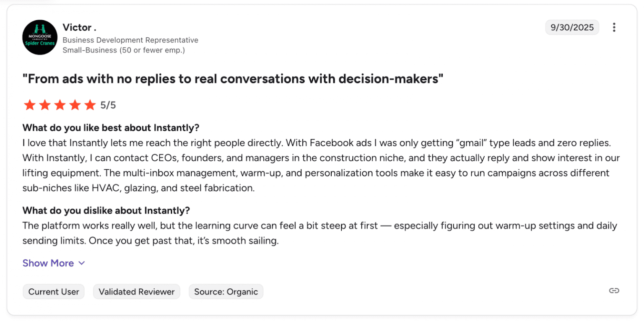Screen dimensions: 644x321
Task: Click the fourth red rating star
Action: pyautogui.click(x=75, y=105)
